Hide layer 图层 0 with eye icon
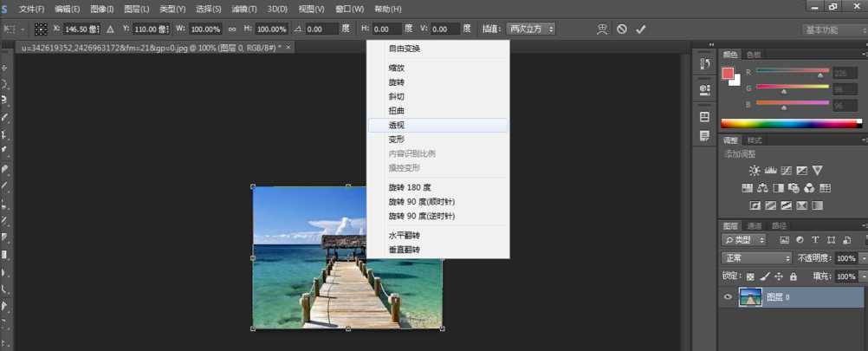The image size is (868, 351). 728,297
